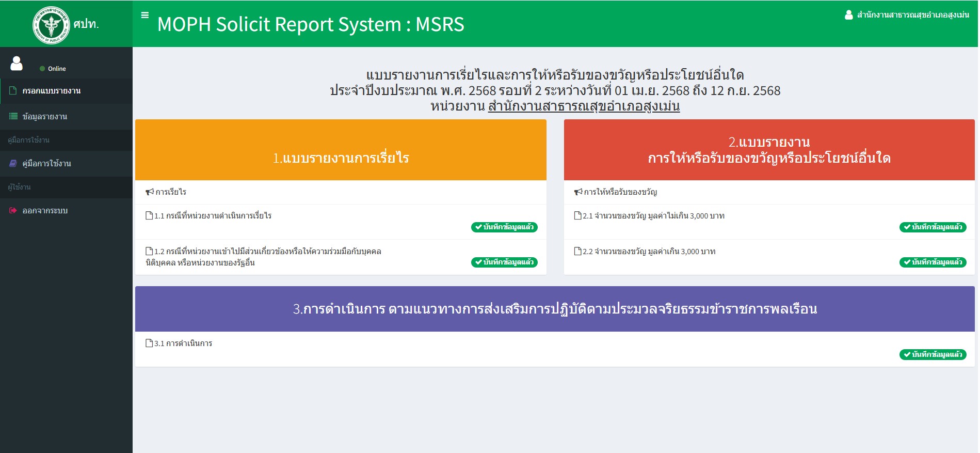This screenshot has height=453, width=980.
Task: Click the saved status badge for item 3.1
Action: 933,355
